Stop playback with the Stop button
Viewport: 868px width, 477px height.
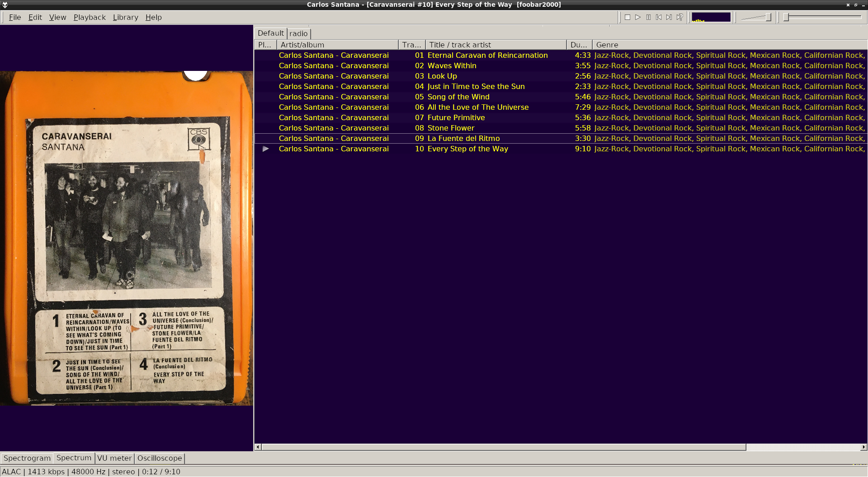(627, 17)
